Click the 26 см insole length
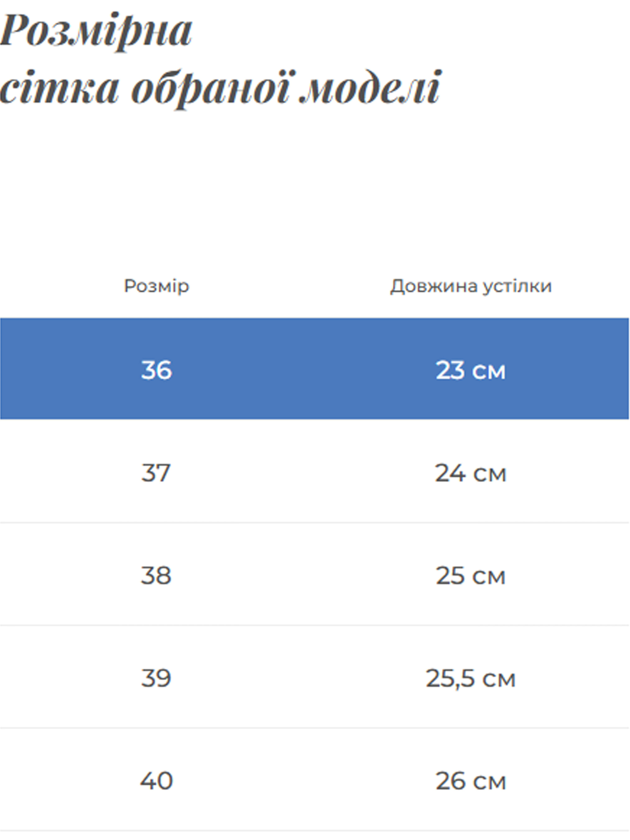The height and width of the screenshot is (840, 630). coord(470,782)
